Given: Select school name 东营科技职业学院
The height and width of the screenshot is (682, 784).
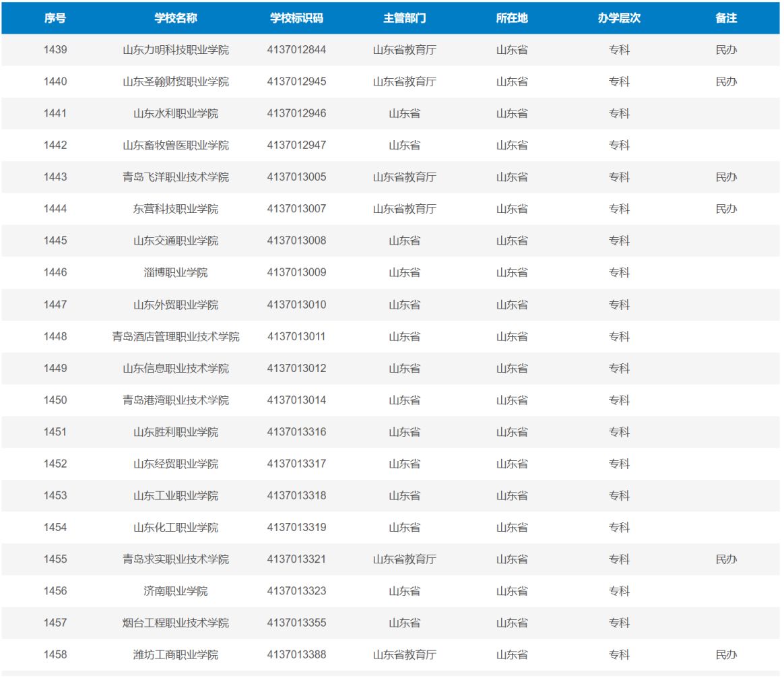Looking at the screenshot, I should click(x=176, y=209).
